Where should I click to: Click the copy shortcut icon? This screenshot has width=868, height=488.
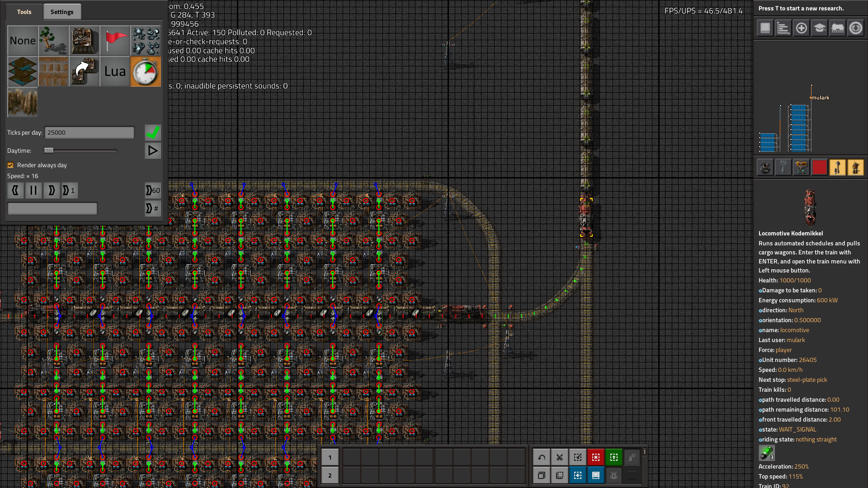pyautogui.click(x=542, y=475)
